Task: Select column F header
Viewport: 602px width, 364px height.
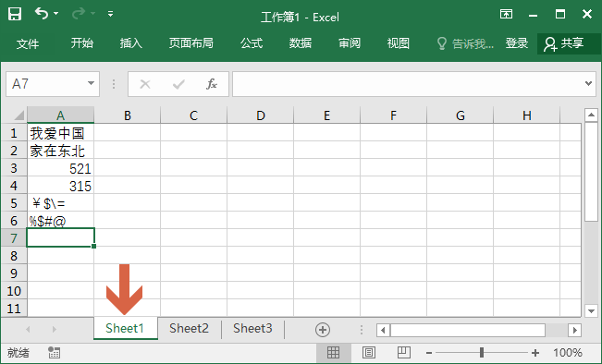Action: [394, 115]
